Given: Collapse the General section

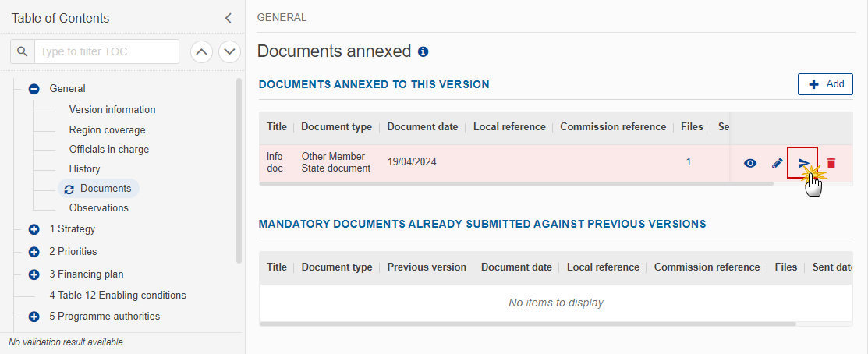Looking at the screenshot, I should coord(34,89).
